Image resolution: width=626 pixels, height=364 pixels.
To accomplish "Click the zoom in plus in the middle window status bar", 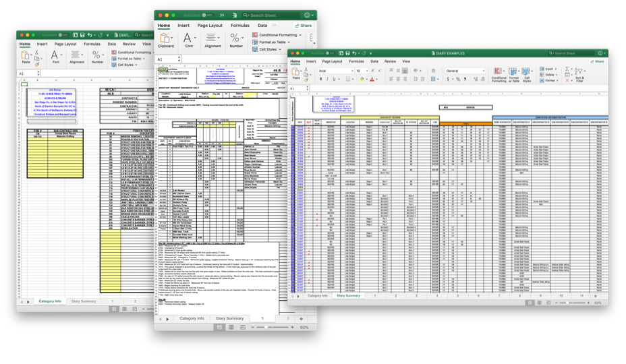I will 292,328.
